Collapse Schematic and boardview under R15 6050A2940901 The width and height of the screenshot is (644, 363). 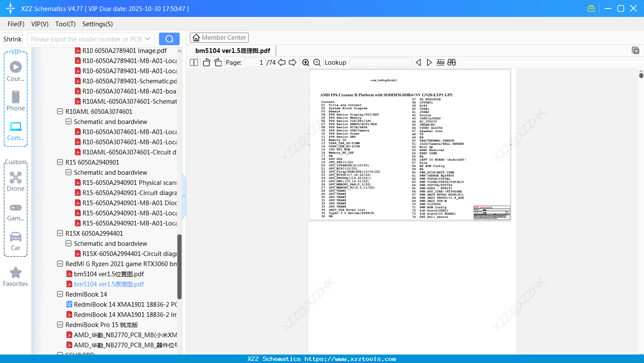pyautogui.click(x=69, y=173)
